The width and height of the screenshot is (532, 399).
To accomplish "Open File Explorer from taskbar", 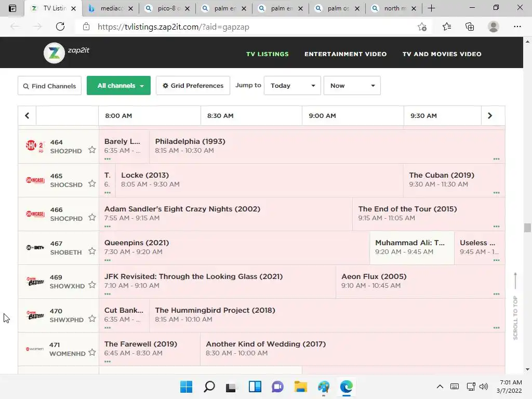I will (301, 387).
